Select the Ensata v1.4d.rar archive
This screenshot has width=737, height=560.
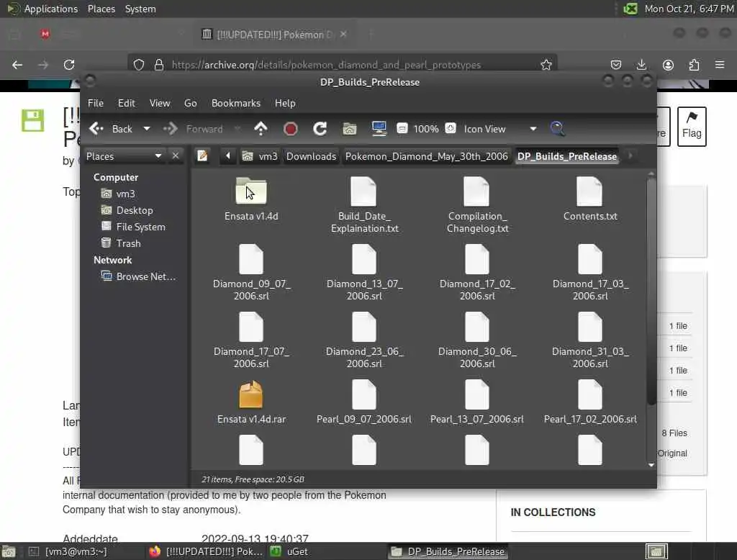pos(251,402)
